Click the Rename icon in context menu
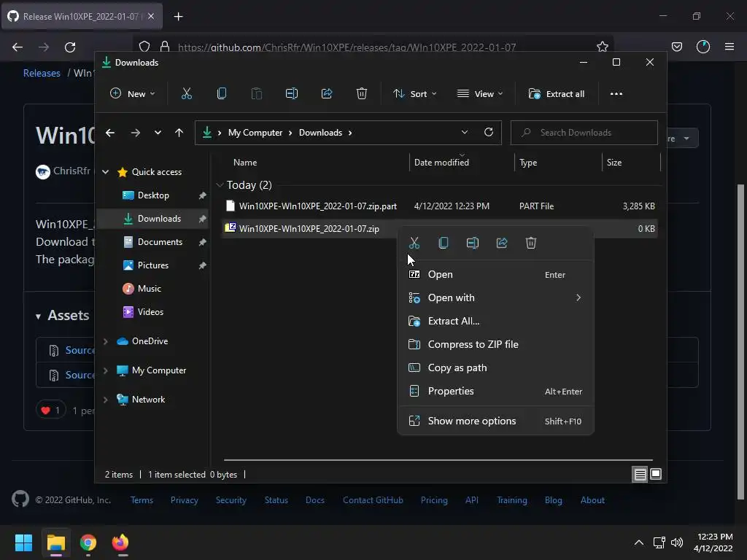Image resolution: width=747 pixels, height=560 pixels. 473,244
